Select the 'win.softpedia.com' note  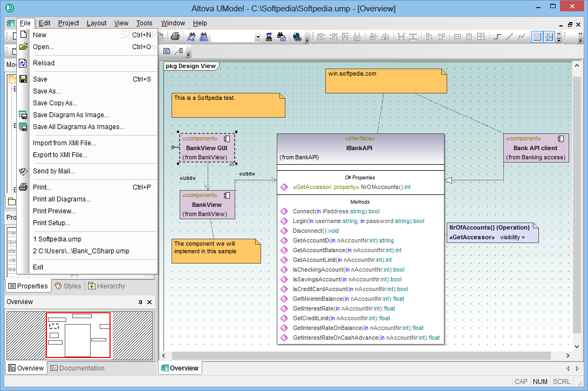coord(386,81)
